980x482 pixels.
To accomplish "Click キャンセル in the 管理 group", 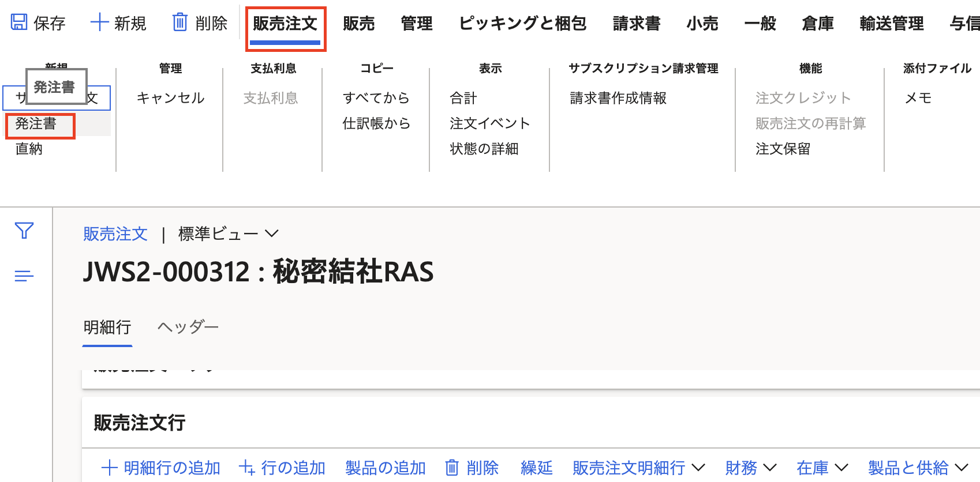I will 171,98.
